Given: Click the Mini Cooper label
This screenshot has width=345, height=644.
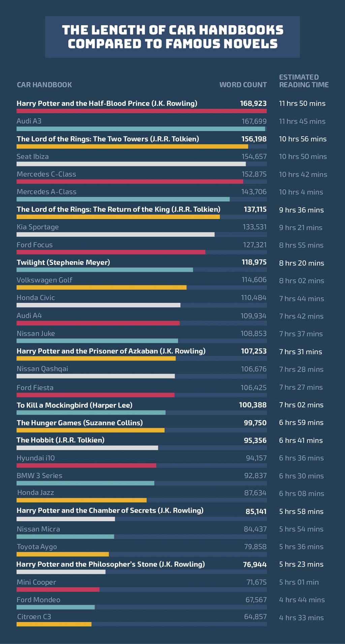Looking at the screenshot, I should point(37,582).
